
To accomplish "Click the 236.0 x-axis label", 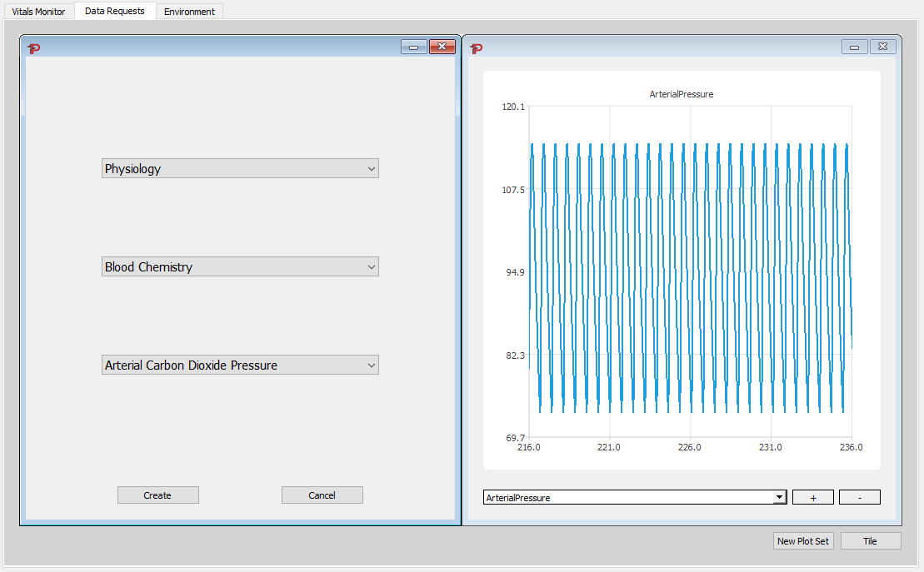I will pos(851,447).
